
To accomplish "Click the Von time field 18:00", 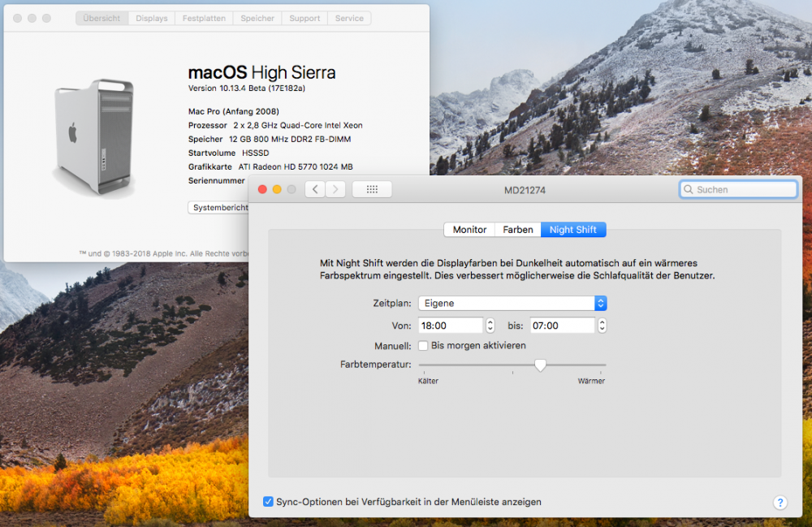I will (x=451, y=326).
